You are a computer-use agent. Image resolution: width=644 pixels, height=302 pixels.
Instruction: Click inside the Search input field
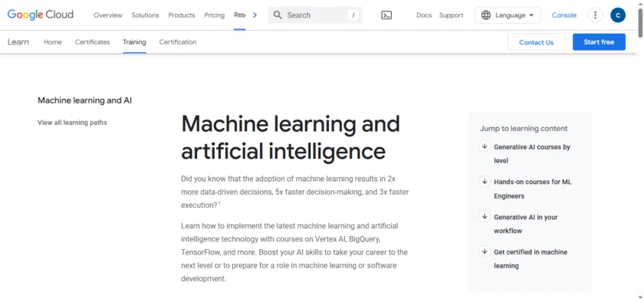pyautogui.click(x=315, y=15)
